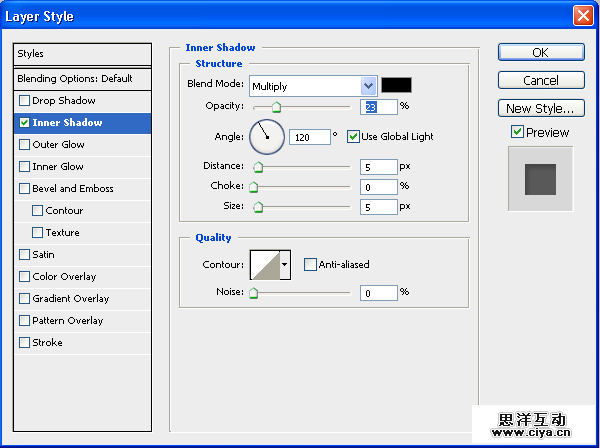Click the Cancel button
The image size is (600, 448).
point(540,80)
